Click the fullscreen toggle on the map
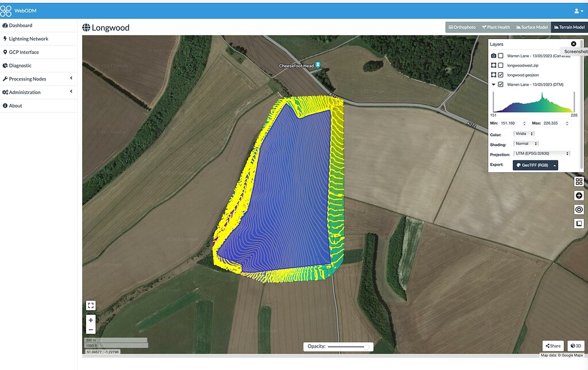The width and height of the screenshot is (588, 370). tap(90, 305)
